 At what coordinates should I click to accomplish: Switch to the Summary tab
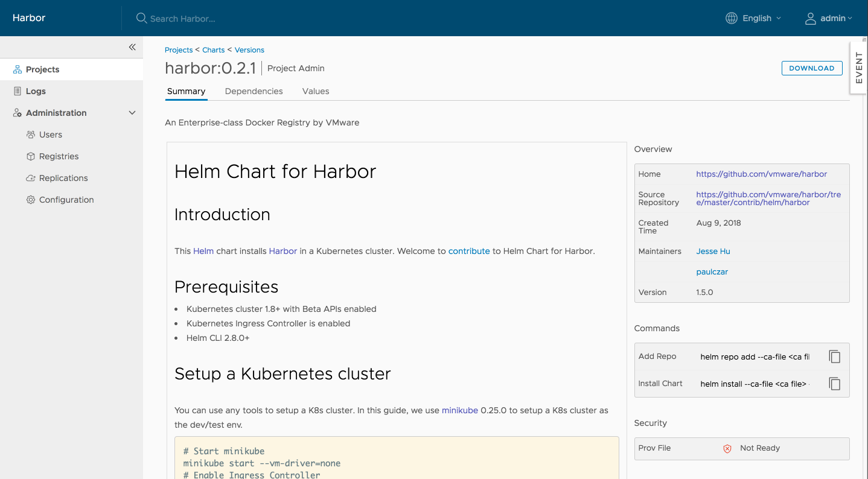click(186, 91)
